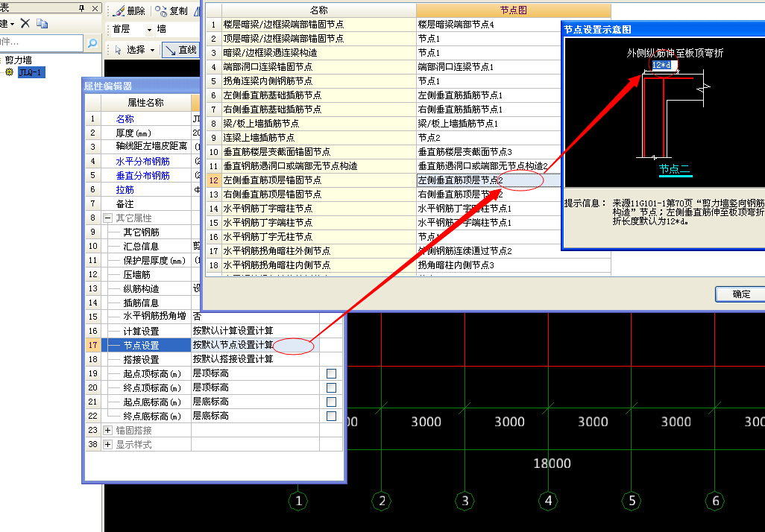Click the duplicate component pages icon
Viewport: 765px width, 532px height.
pos(42,23)
